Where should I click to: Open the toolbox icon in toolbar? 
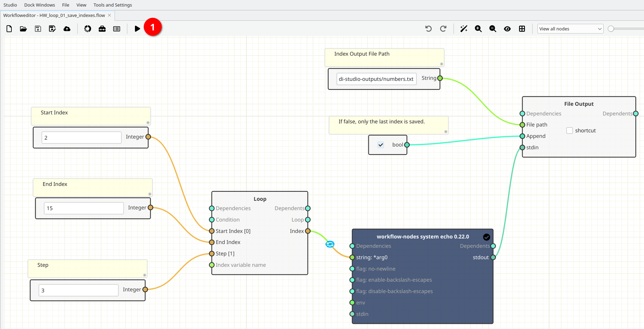102,29
